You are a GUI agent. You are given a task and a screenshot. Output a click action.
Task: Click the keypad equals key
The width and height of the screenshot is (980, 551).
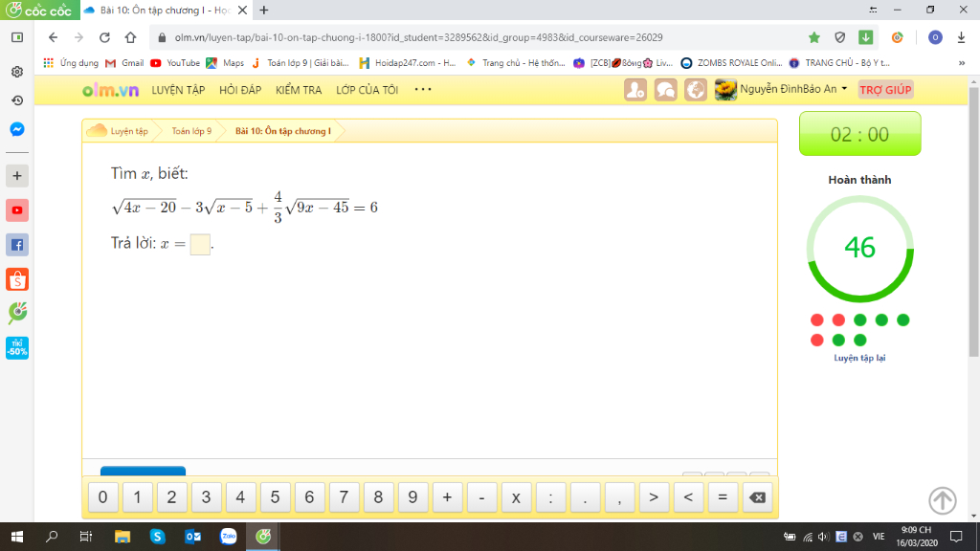[723, 497]
